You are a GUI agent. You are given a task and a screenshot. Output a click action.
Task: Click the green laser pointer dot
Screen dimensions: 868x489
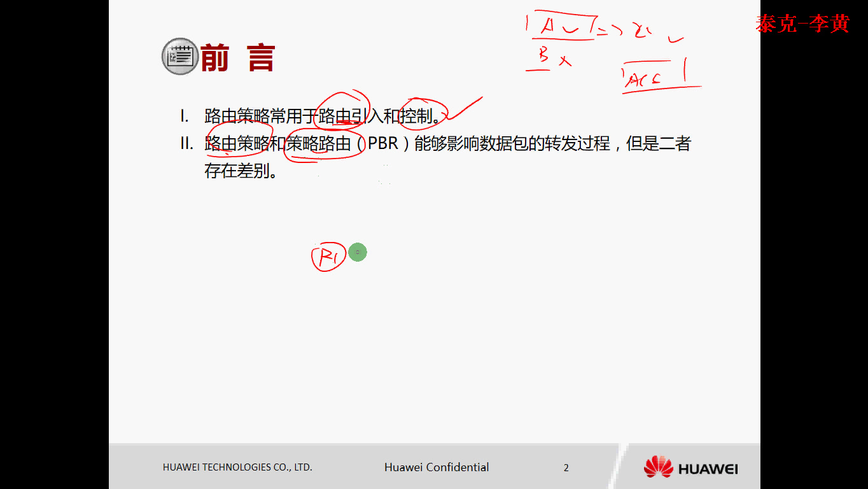tap(358, 253)
